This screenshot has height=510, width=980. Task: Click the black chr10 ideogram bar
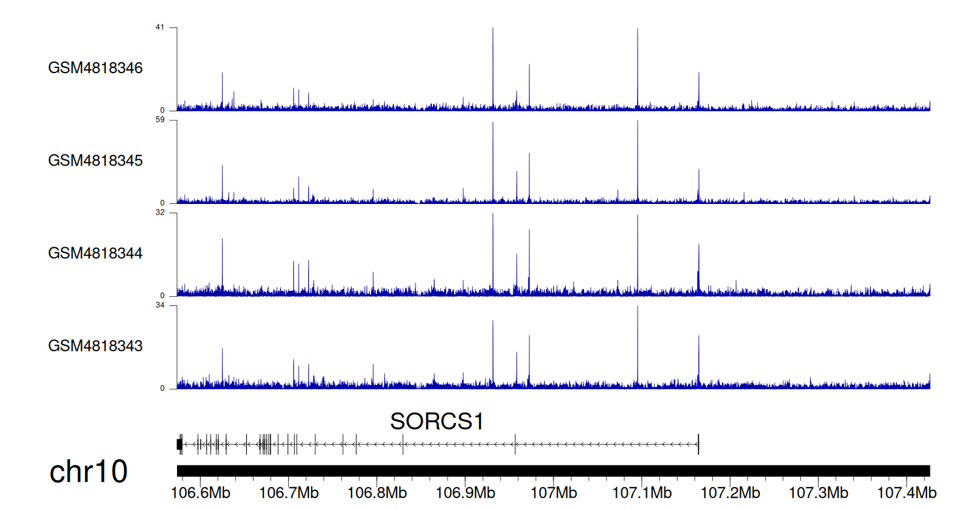[553, 471]
